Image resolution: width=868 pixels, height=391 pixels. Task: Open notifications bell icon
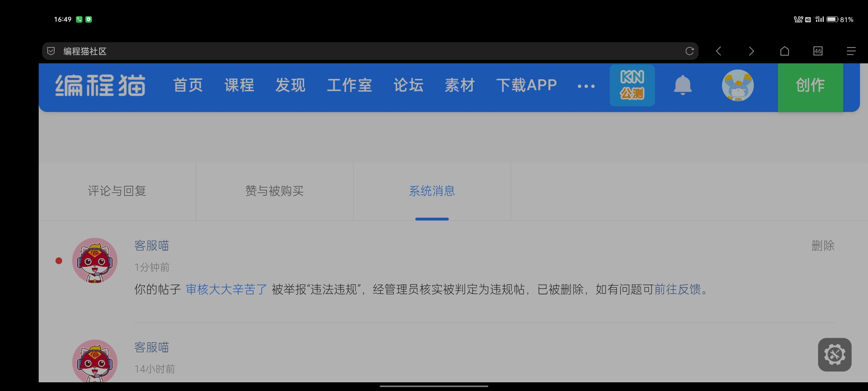[682, 85]
